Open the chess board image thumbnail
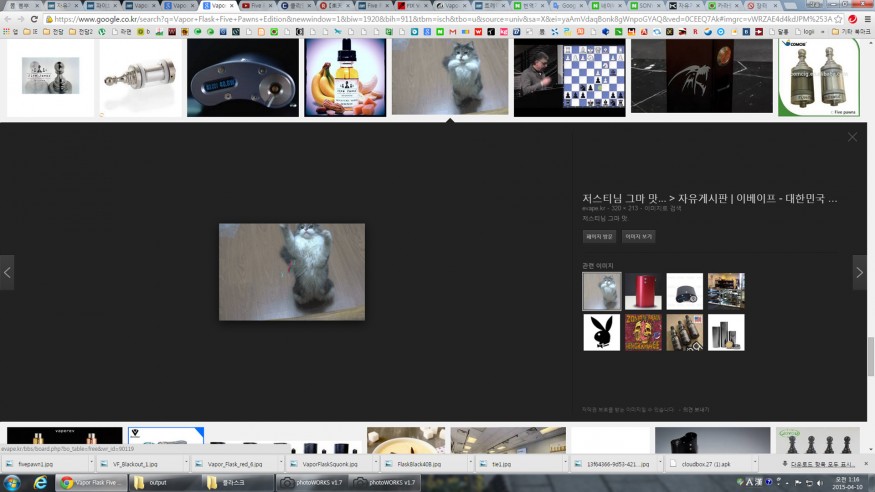 [x=569, y=77]
